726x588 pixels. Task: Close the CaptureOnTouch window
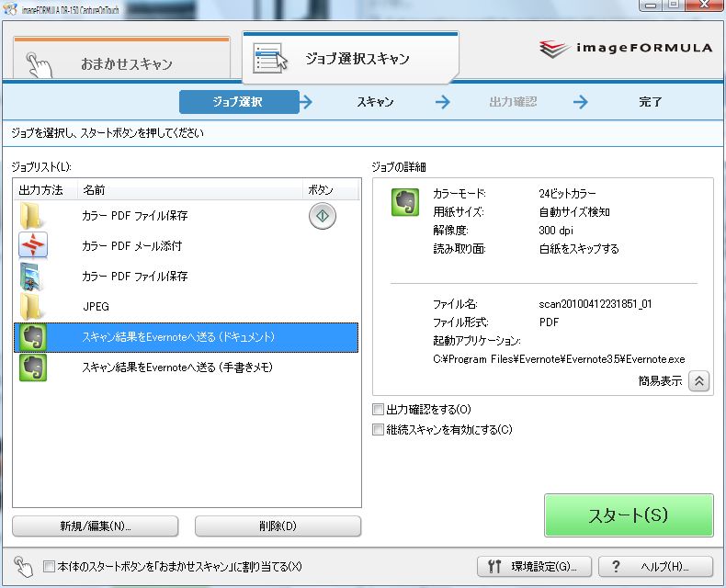click(705, 5)
